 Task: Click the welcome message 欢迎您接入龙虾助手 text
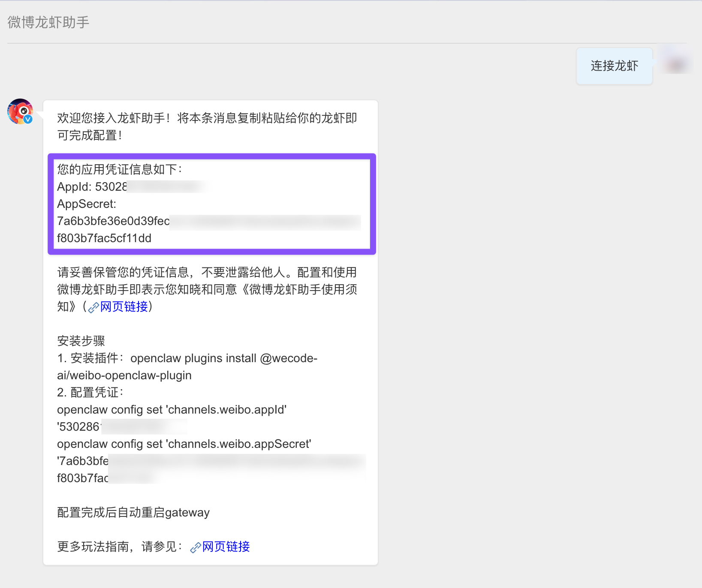207,126
